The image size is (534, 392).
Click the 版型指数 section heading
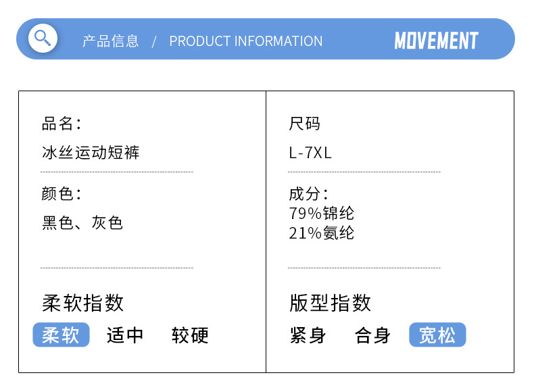click(330, 303)
